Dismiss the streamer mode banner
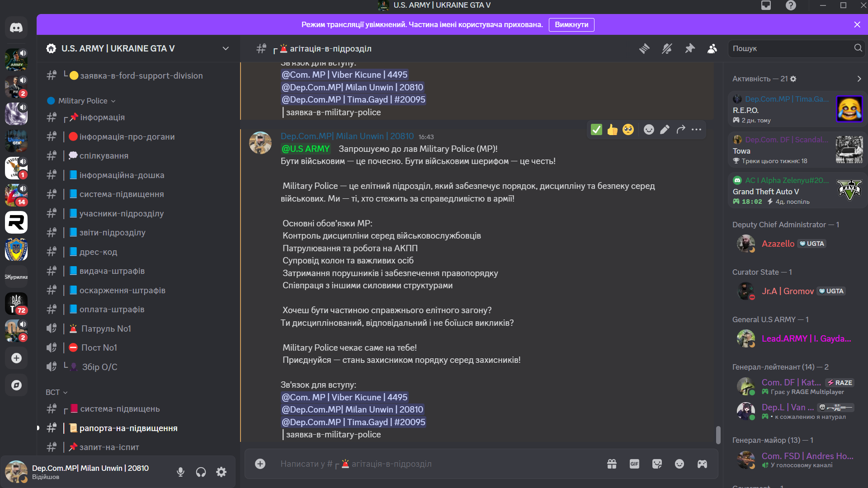868x488 pixels. [857, 24]
